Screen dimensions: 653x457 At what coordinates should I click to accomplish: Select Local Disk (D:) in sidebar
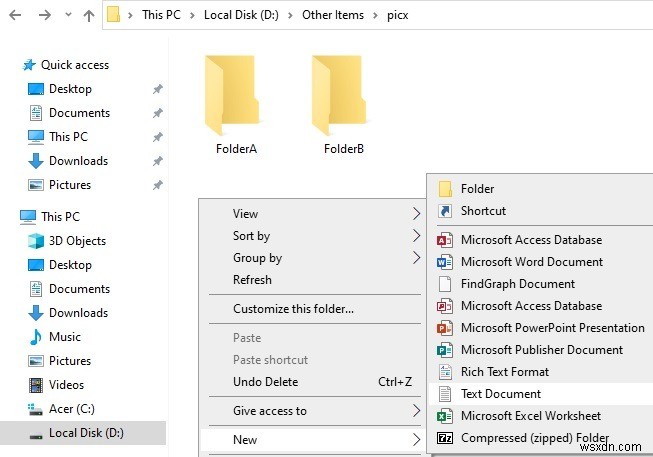(82, 433)
